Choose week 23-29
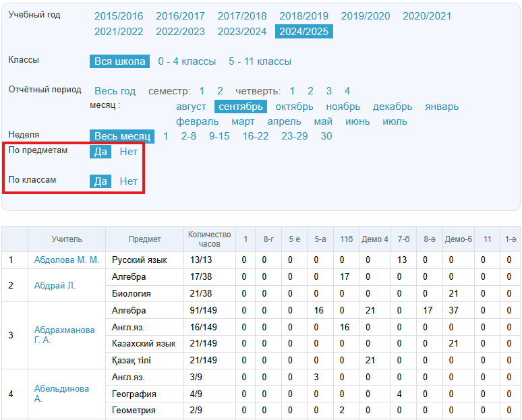This screenshot has width=522, height=420. 294,136
